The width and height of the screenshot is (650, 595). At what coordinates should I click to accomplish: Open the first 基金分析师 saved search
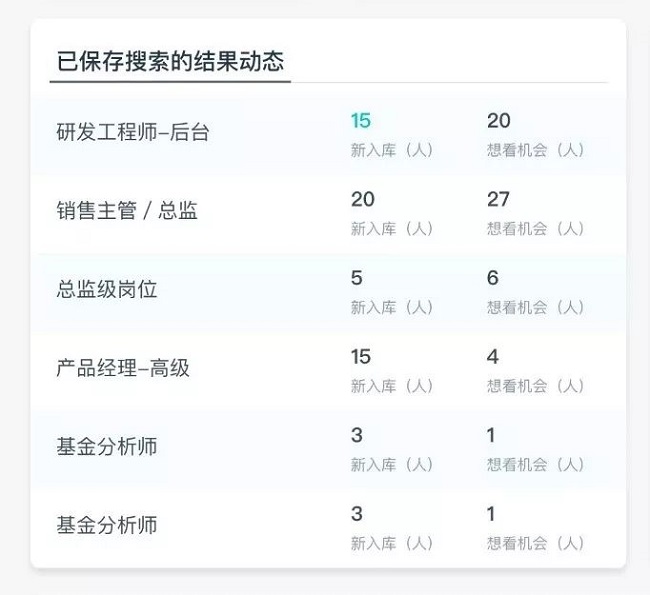point(107,446)
